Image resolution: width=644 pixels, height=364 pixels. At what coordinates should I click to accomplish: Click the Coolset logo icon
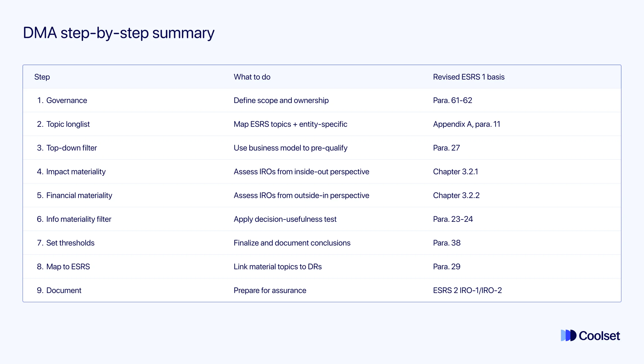click(x=568, y=335)
